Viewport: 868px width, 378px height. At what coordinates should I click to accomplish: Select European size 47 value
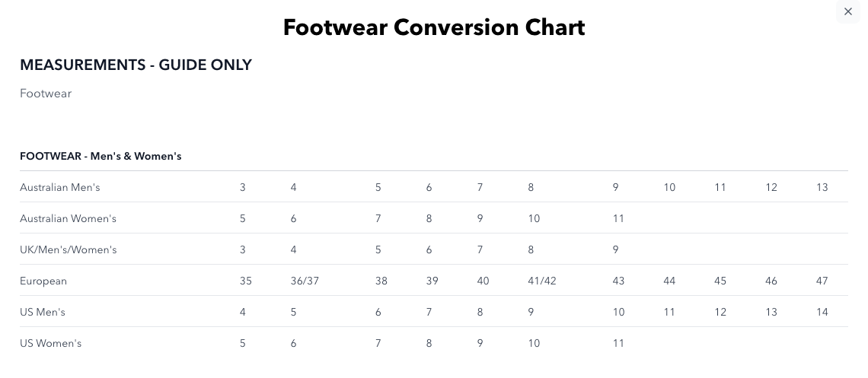[822, 281]
